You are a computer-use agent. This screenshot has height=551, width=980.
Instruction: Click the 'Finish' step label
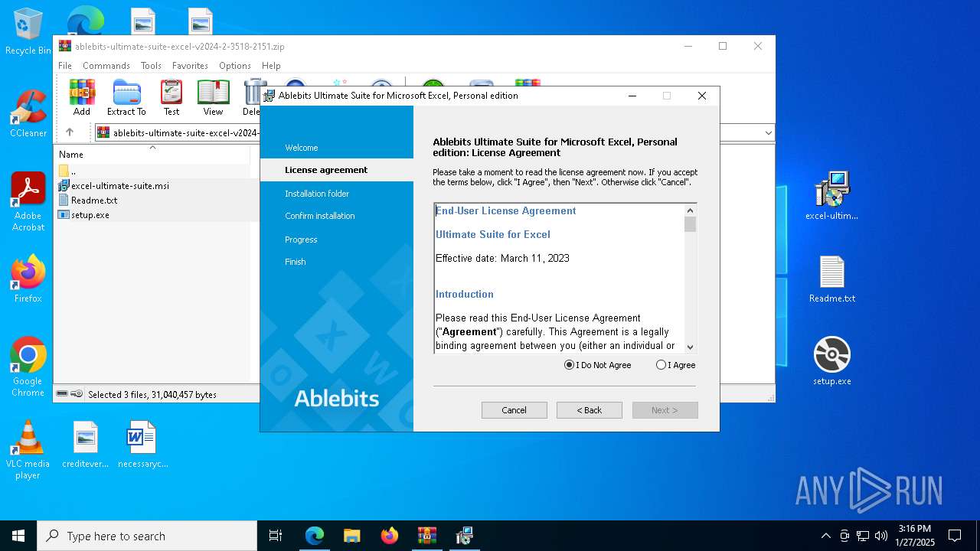(296, 262)
